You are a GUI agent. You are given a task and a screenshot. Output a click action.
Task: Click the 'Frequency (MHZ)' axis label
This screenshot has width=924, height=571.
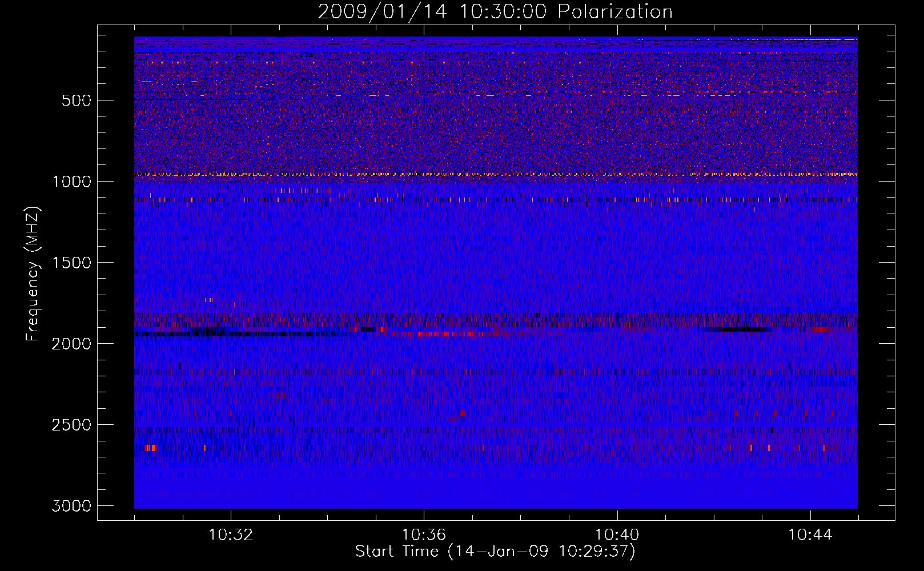(33, 274)
